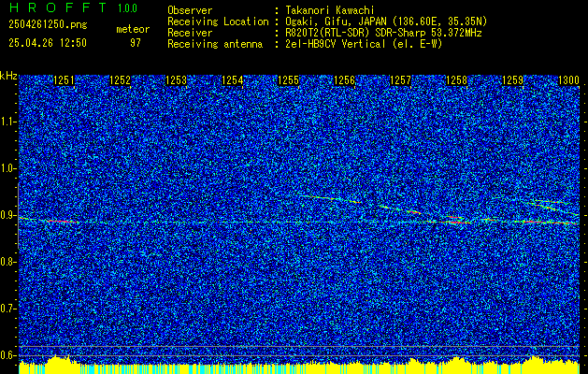Select the Ogaki, Gifu, JAPAN location text
This screenshot has height=374, width=588.
385,22
